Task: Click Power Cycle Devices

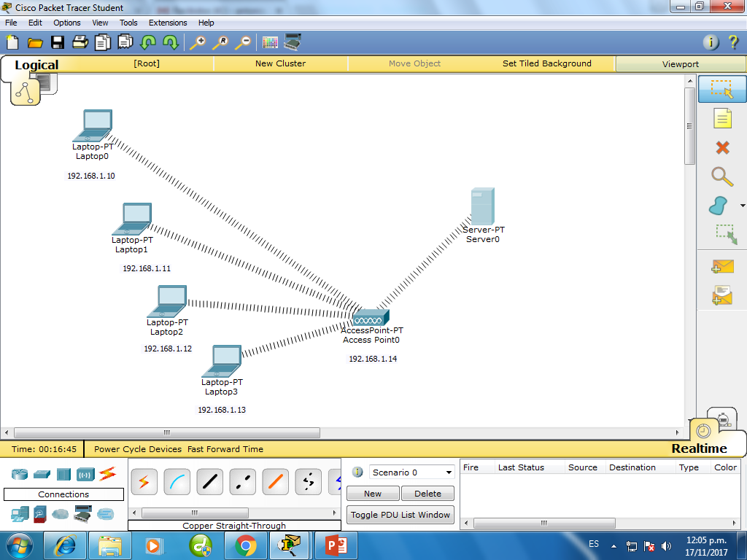Action: (138, 449)
